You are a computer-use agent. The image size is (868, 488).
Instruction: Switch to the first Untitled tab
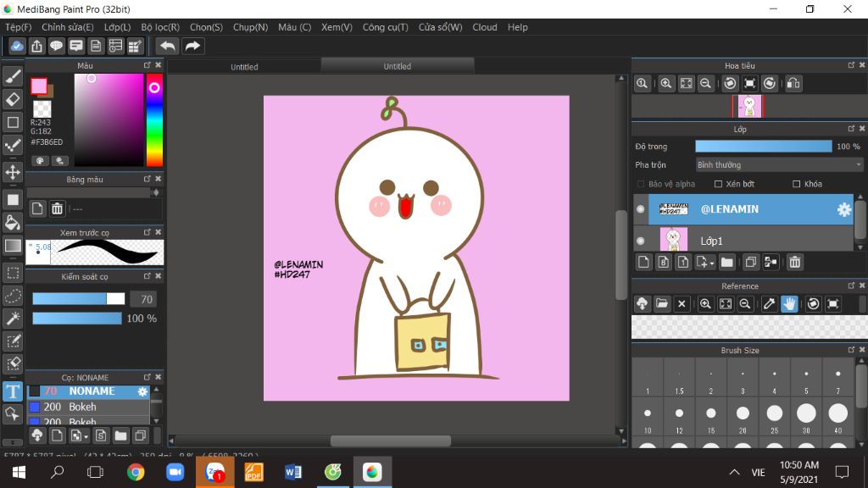pos(244,66)
